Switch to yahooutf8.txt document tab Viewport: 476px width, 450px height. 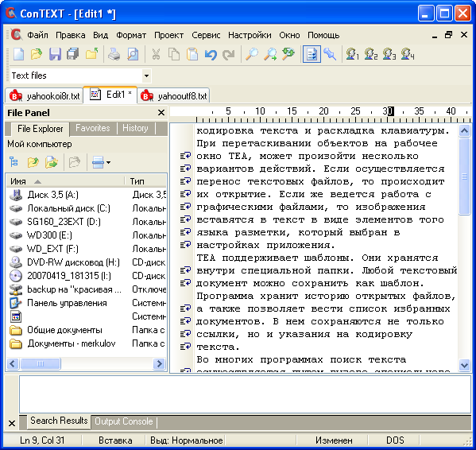point(174,96)
